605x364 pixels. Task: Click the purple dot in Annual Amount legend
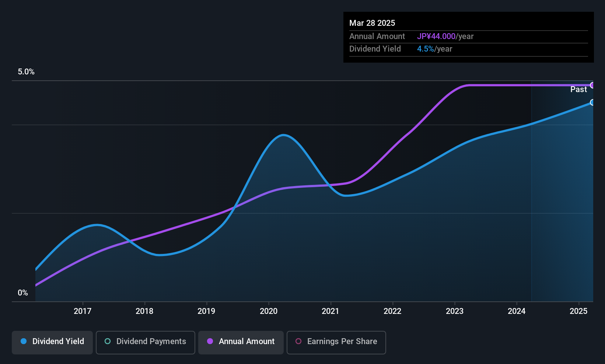point(210,342)
